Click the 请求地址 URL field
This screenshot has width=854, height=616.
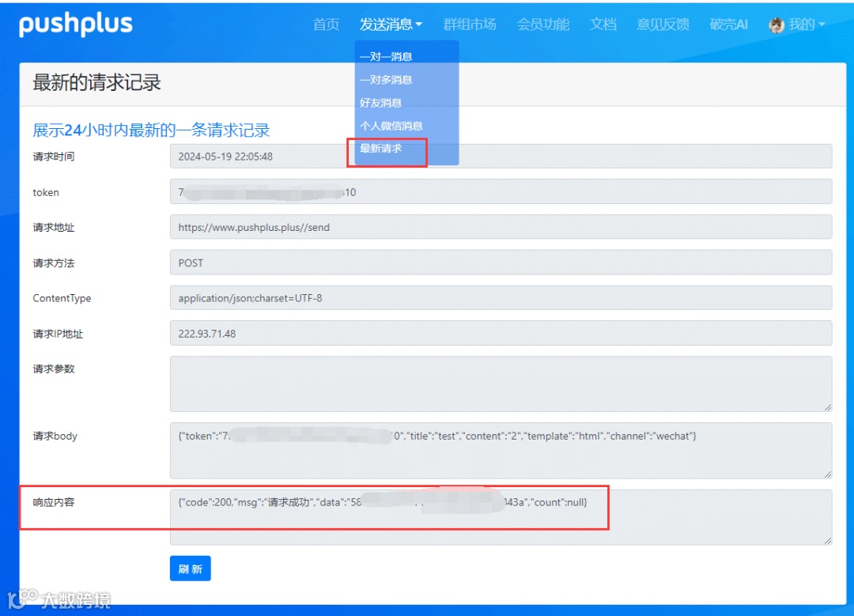coord(501,227)
